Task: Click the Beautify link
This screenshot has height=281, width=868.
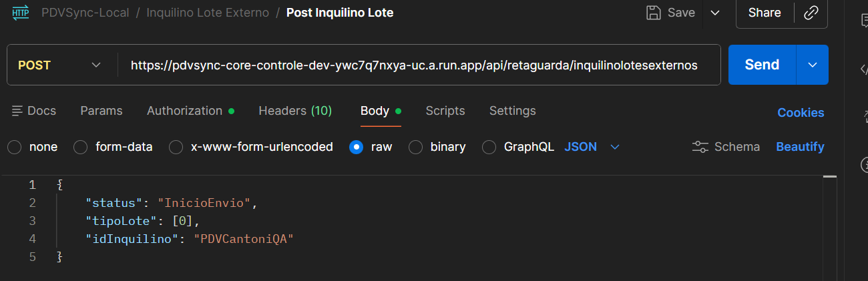Action: [800, 147]
